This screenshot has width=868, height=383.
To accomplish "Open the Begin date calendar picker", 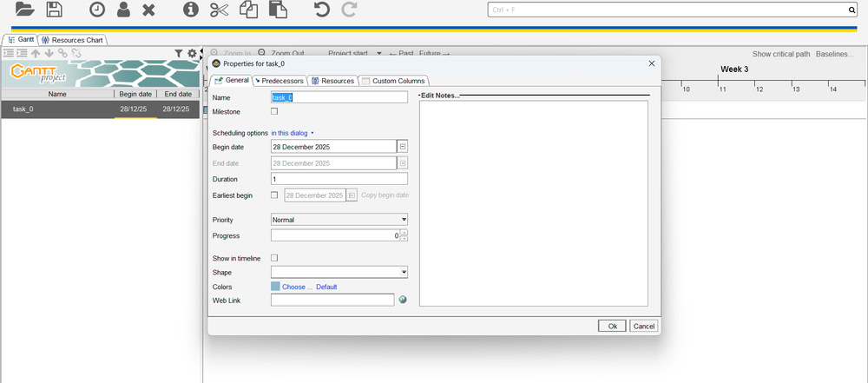I will click(403, 147).
